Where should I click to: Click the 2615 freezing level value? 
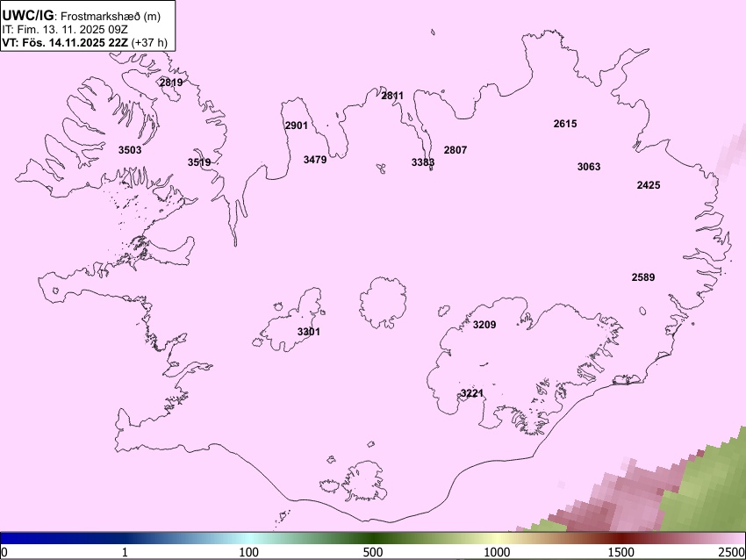(565, 124)
